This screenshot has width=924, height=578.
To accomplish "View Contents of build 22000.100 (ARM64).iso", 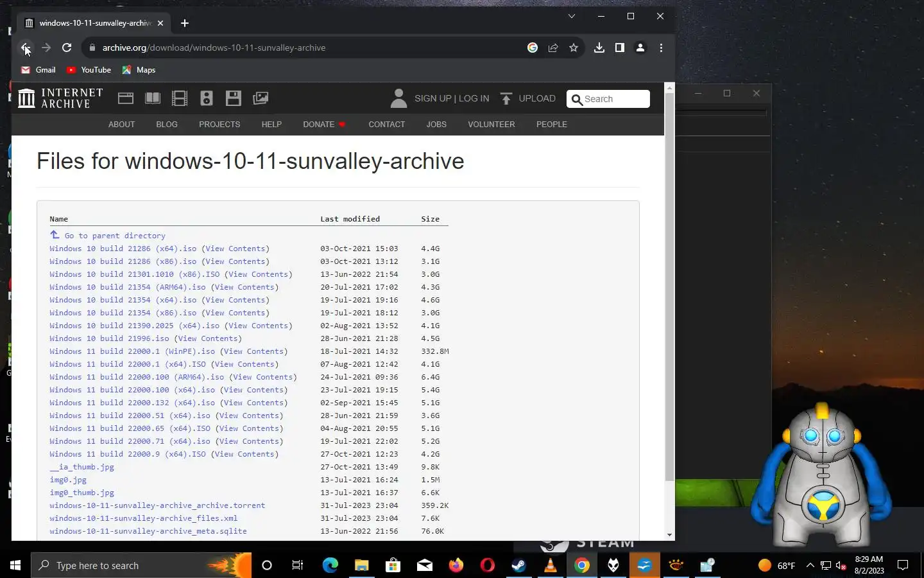I will pyautogui.click(x=263, y=377).
